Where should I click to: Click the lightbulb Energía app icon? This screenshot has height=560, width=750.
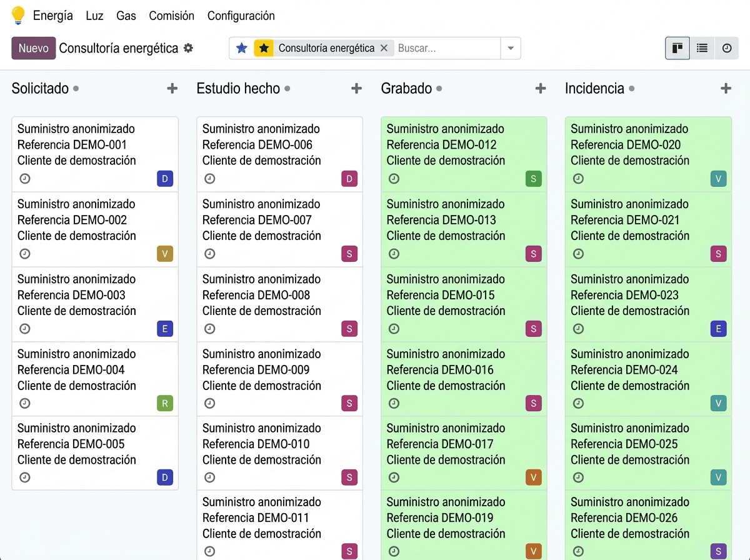pos(18,16)
